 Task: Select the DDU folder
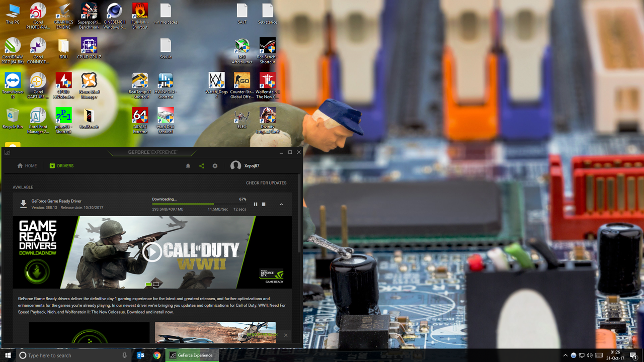63,49
